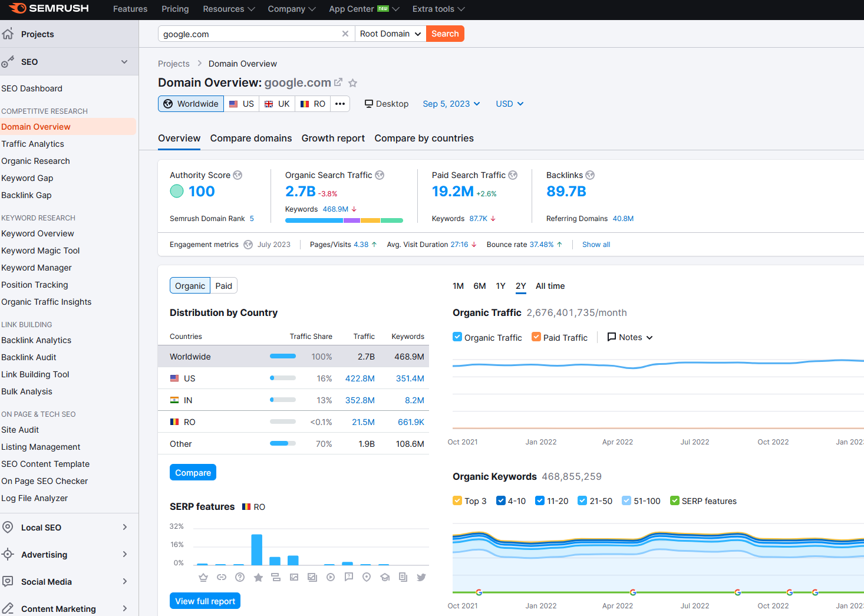Open the Growth report tab
The width and height of the screenshot is (864, 616).
333,138
